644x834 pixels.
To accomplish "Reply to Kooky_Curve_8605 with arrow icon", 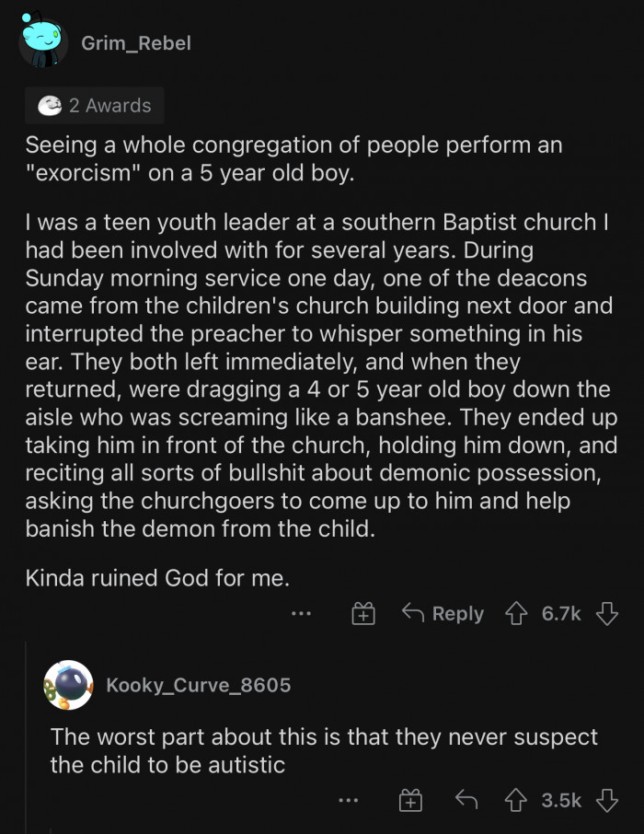I will (x=468, y=801).
